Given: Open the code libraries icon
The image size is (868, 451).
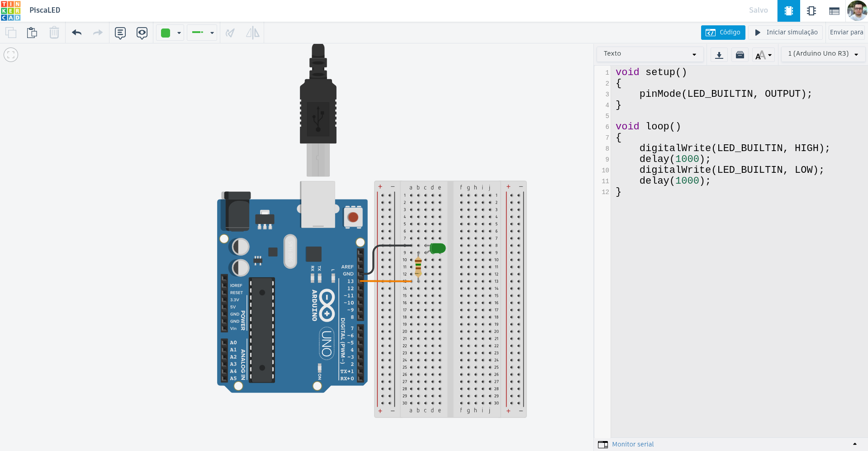Looking at the screenshot, I should click(740, 55).
